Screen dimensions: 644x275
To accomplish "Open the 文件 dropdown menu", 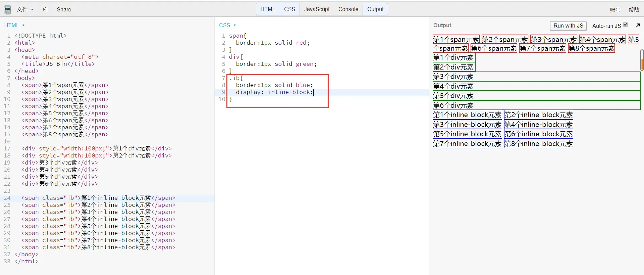I will 25,9.
